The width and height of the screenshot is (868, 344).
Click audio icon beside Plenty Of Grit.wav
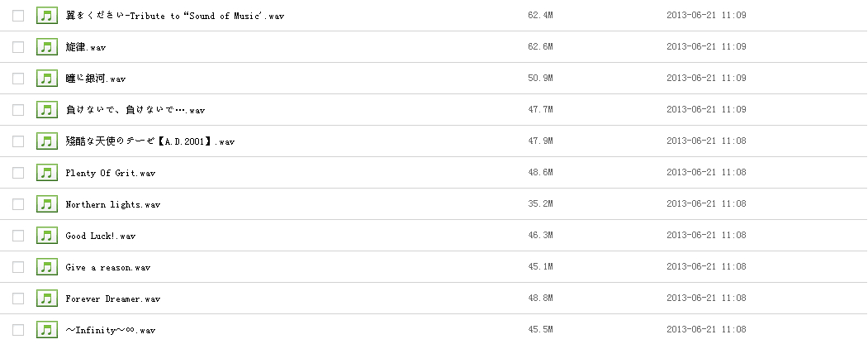click(46, 173)
